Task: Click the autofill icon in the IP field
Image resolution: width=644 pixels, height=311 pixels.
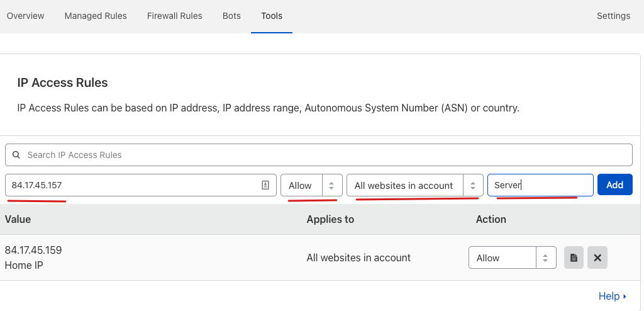Action: click(x=265, y=185)
